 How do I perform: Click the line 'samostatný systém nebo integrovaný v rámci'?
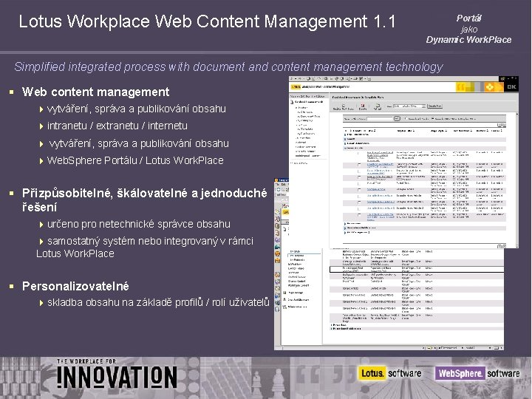pos(150,241)
